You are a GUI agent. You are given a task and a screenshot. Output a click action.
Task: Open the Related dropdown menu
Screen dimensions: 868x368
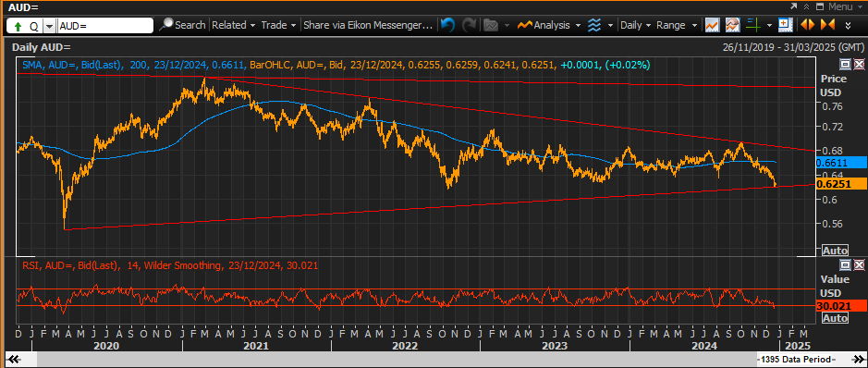tap(234, 26)
